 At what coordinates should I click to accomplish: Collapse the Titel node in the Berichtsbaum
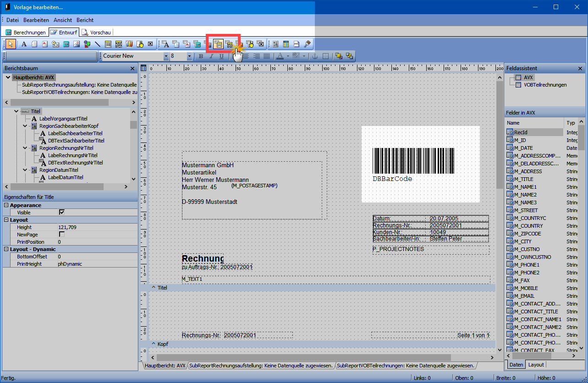tap(16, 111)
